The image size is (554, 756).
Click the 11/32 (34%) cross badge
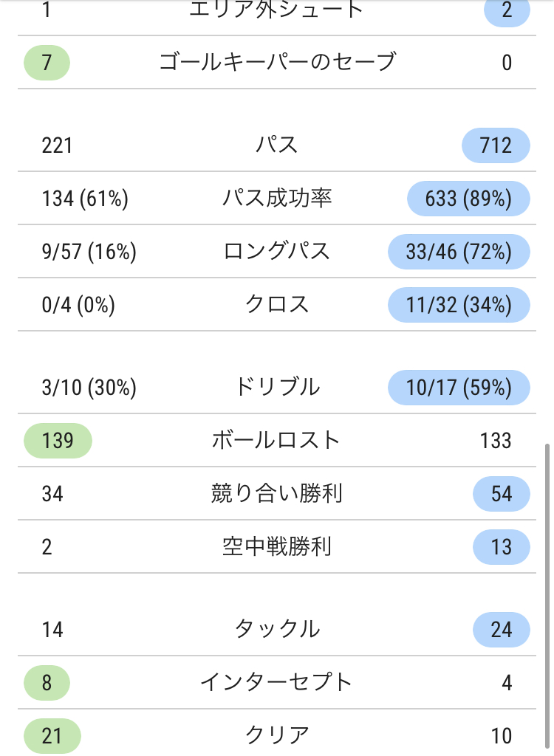(459, 305)
